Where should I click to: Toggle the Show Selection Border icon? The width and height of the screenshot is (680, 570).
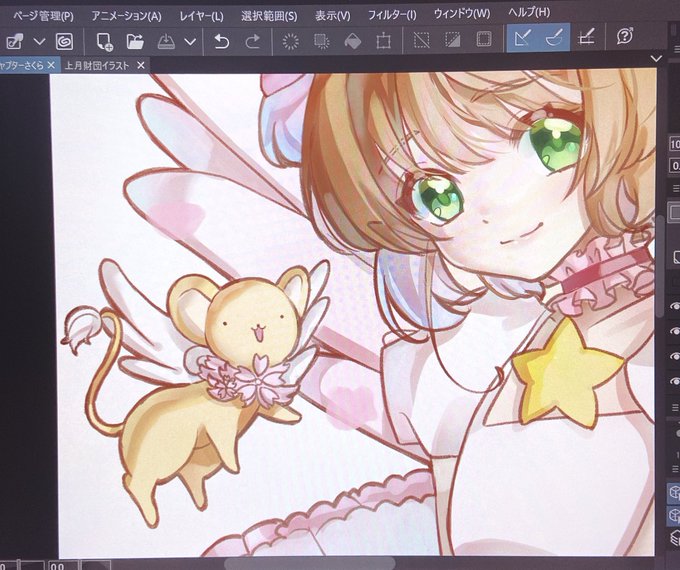pos(484,39)
